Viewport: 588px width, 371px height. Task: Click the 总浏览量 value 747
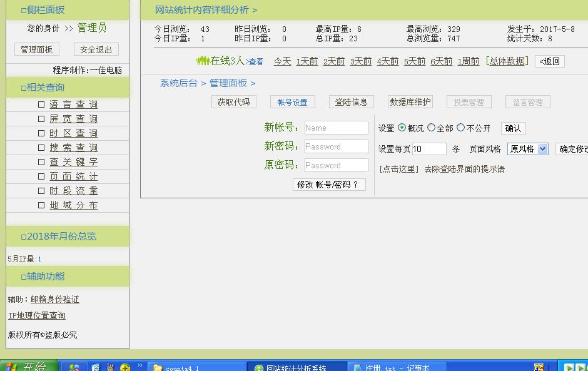[454, 38]
